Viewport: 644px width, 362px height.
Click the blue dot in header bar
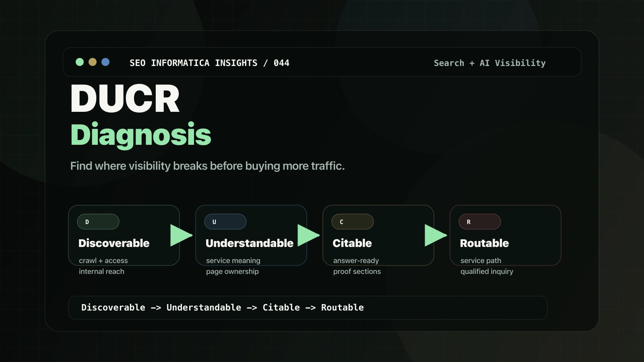pos(105,62)
